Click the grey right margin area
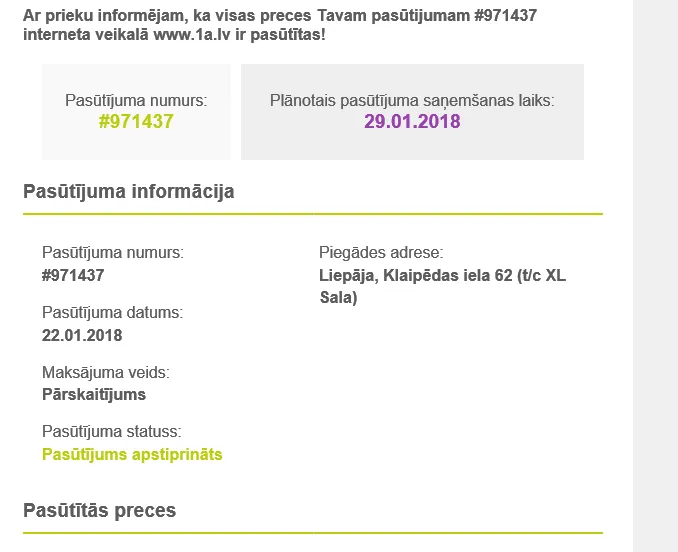The height and width of the screenshot is (552, 678). point(656,276)
